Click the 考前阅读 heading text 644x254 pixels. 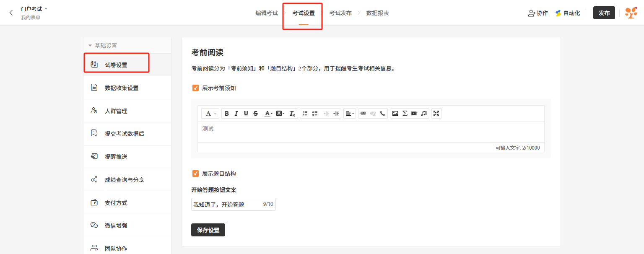coord(207,53)
